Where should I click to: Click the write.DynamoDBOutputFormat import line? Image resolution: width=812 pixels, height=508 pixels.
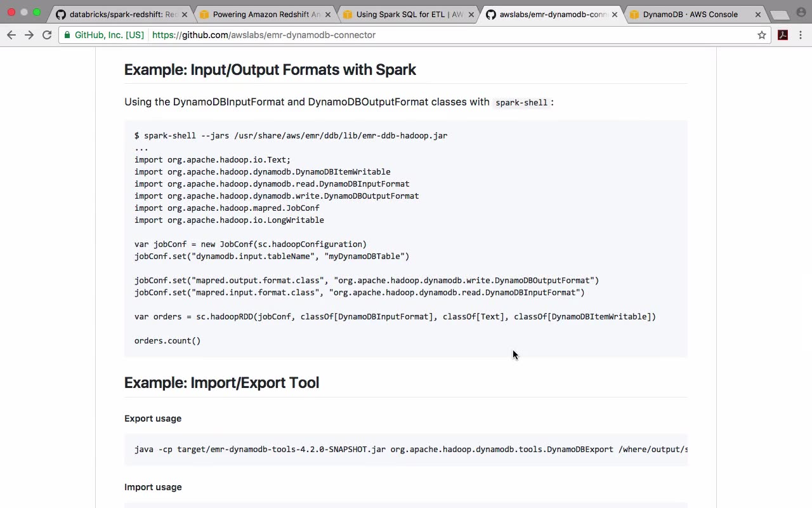[277, 196]
